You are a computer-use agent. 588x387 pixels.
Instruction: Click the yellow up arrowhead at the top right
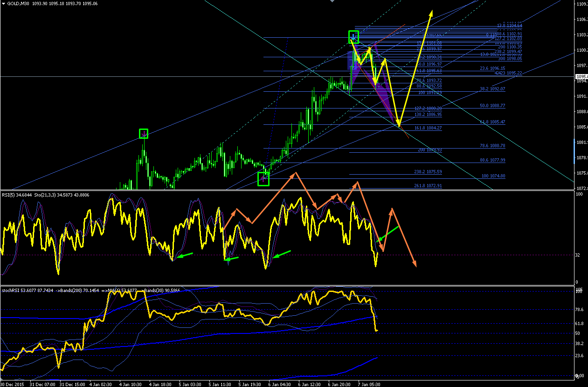pos(431,14)
